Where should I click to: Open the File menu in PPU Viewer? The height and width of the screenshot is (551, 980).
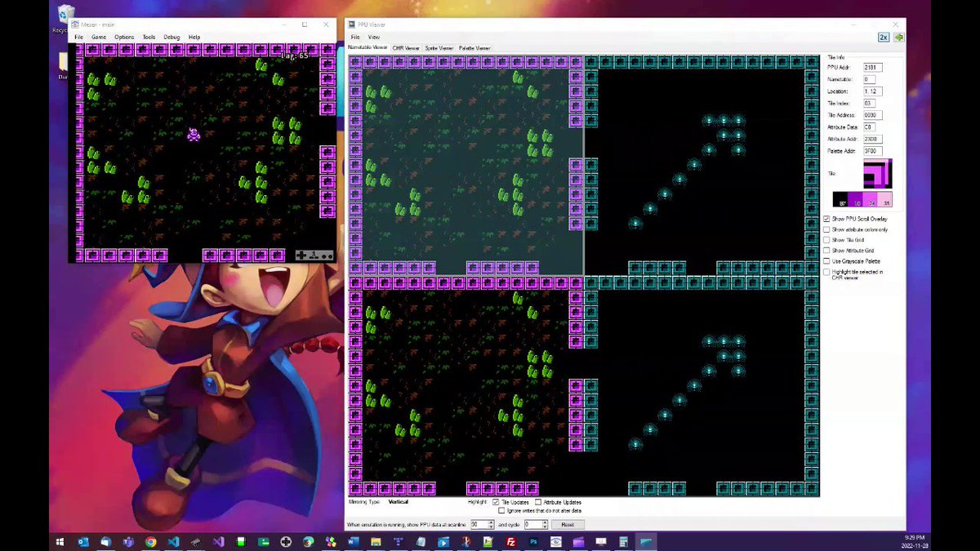pyautogui.click(x=355, y=37)
